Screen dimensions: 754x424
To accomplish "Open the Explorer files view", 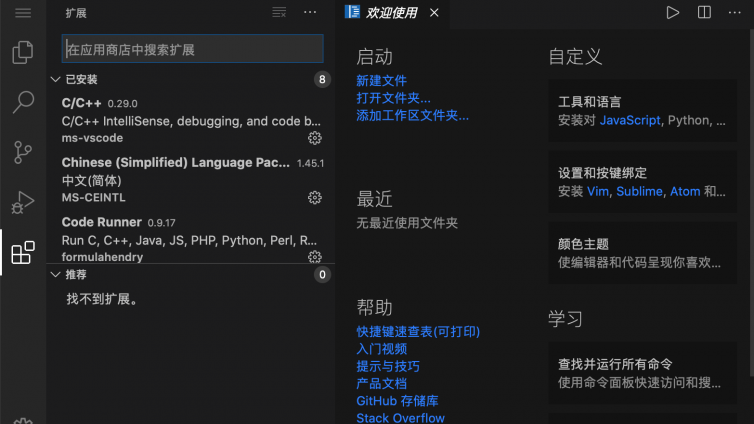I will tap(23, 52).
